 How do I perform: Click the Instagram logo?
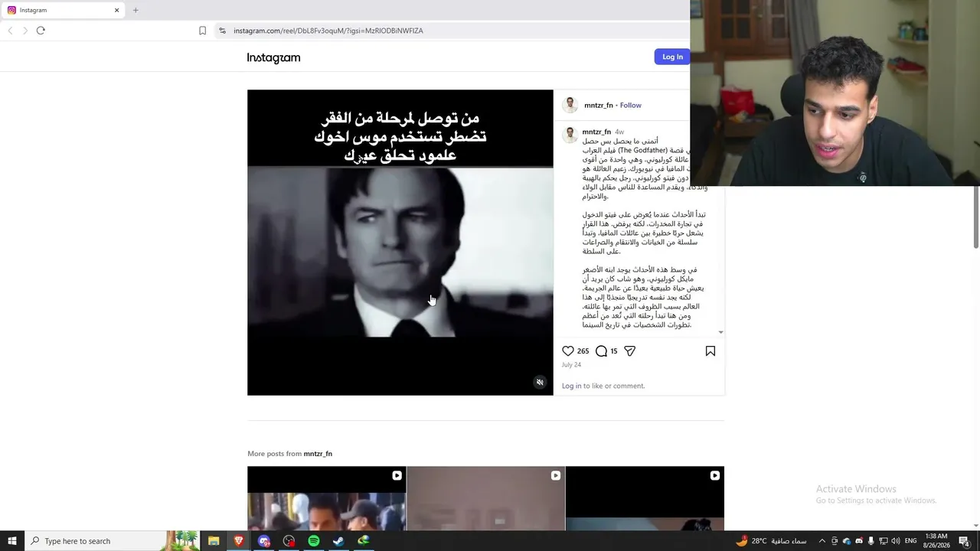tap(273, 57)
